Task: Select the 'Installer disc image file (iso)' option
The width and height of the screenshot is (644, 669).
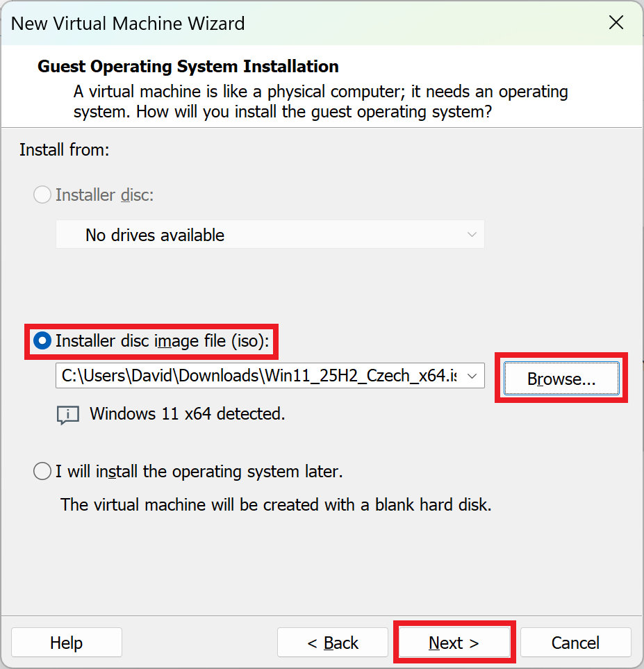Action: tap(42, 340)
